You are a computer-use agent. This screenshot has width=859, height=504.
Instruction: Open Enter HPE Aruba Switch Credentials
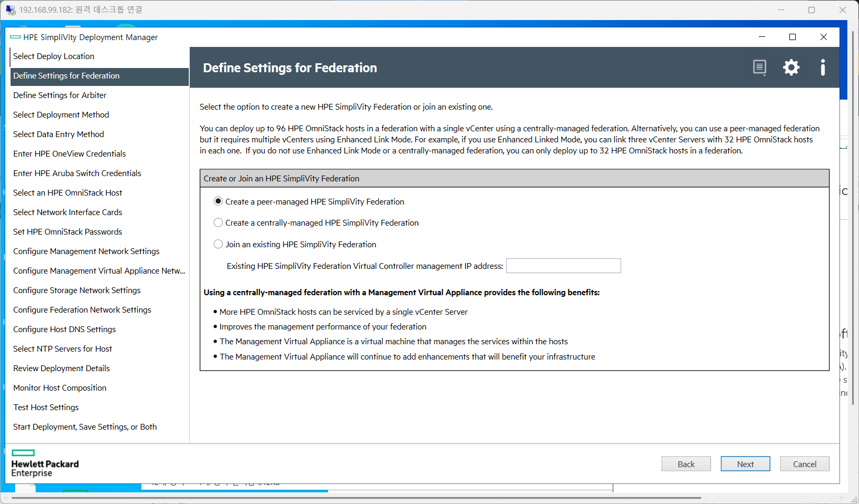pyautogui.click(x=99, y=173)
